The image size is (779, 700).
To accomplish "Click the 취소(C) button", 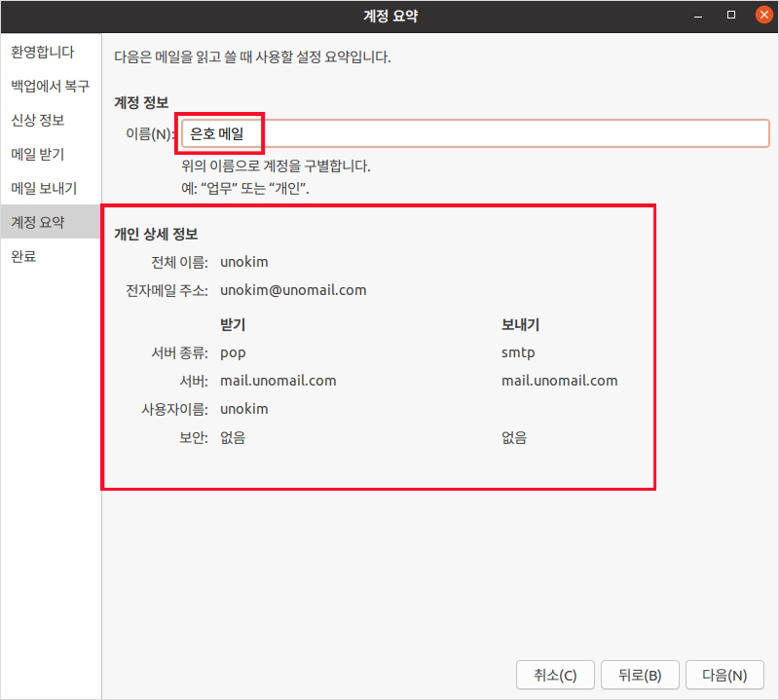I will 555,675.
